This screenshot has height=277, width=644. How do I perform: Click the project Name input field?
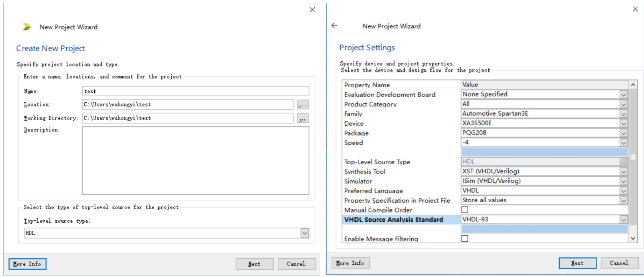click(x=195, y=91)
